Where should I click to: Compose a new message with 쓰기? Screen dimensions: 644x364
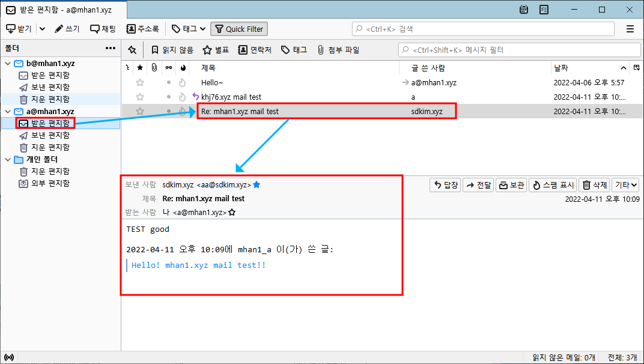[x=67, y=29]
